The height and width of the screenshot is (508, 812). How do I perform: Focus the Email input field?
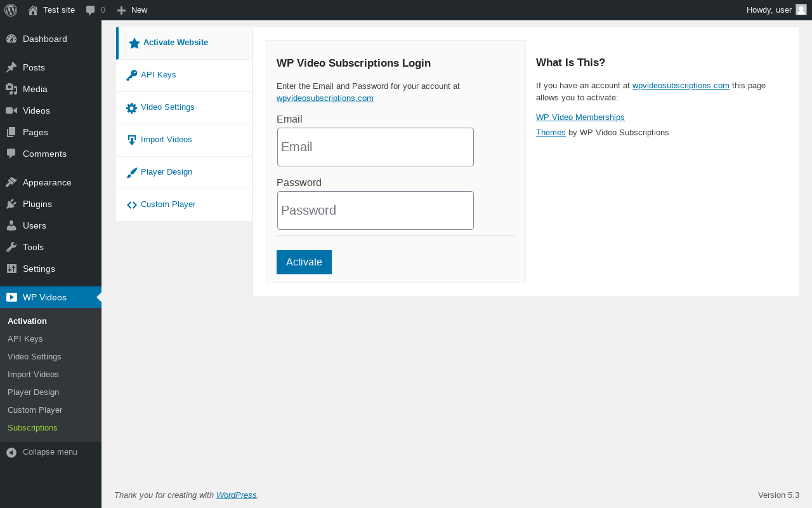tap(376, 147)
